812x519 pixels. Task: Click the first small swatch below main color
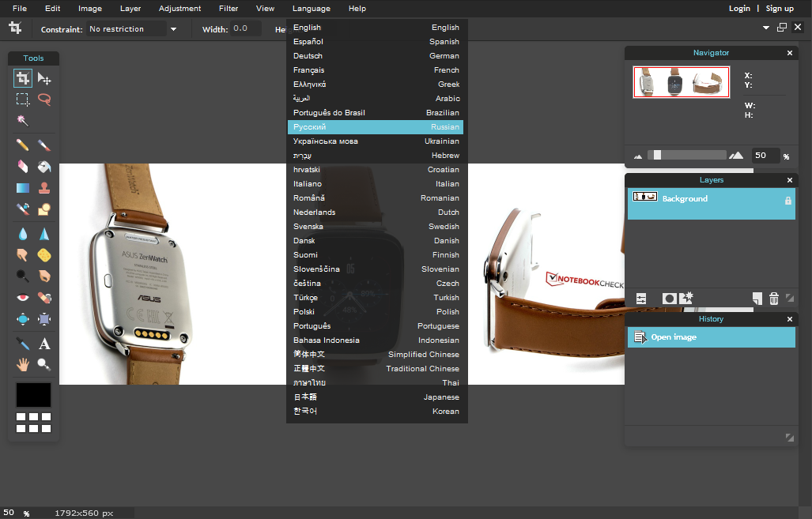point(21,416)
